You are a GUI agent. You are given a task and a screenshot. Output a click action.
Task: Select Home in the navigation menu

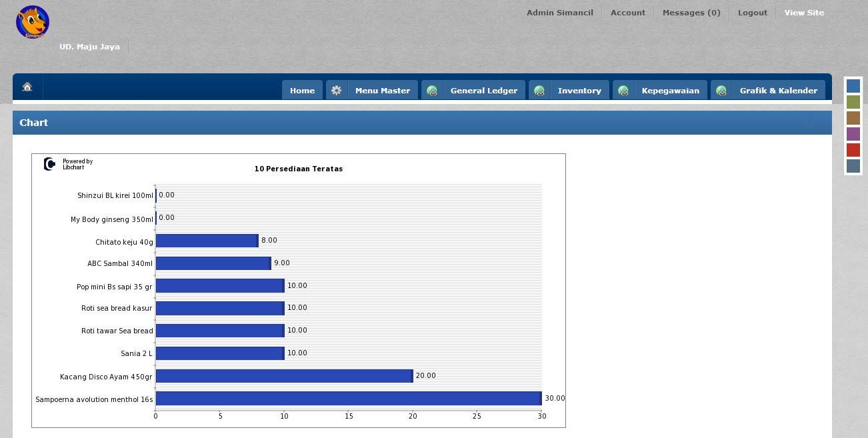(x=302, y=90)
